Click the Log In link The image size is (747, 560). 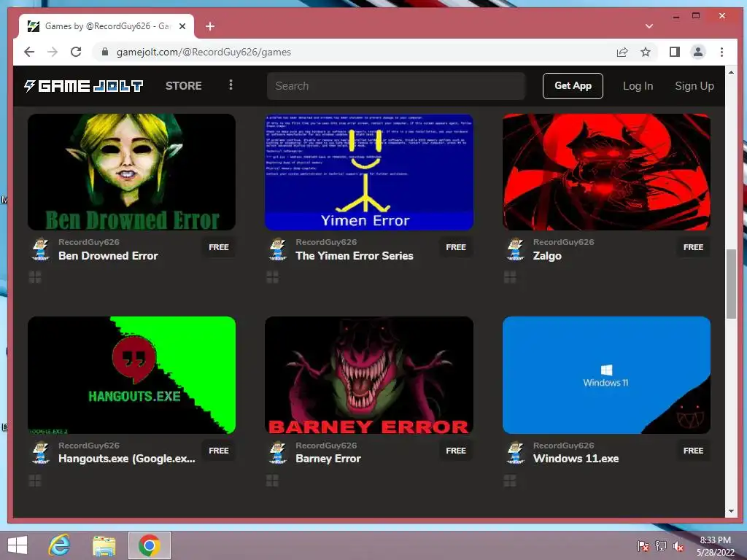click(x=638, y=86)
